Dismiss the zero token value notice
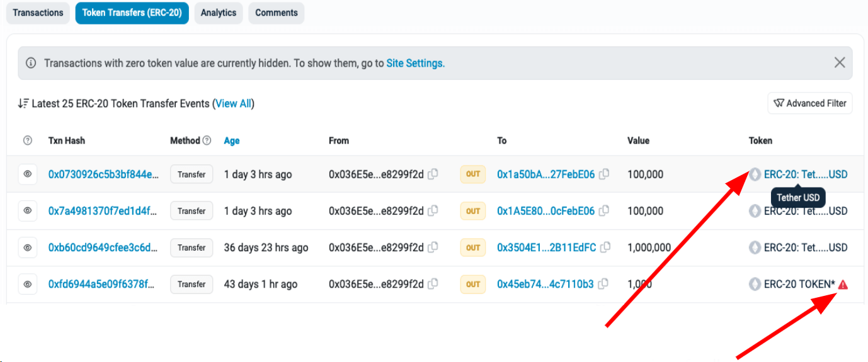The height and width of the screenshot is (362, 868). pyautogui.click(x=840, y=62)
